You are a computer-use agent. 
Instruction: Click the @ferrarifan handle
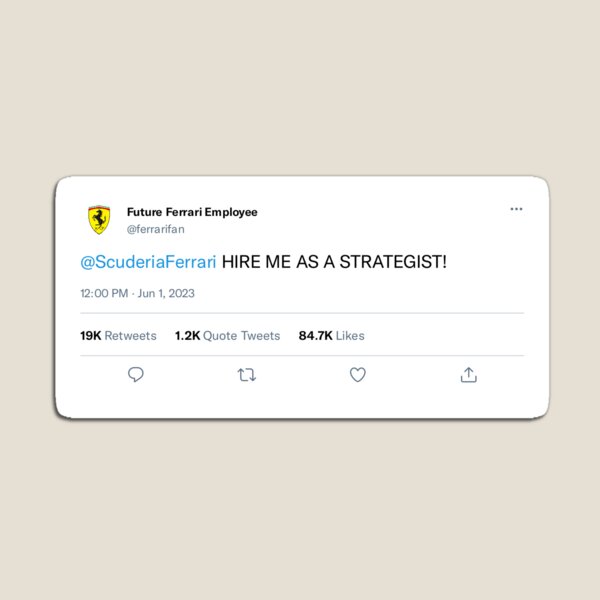155,229
